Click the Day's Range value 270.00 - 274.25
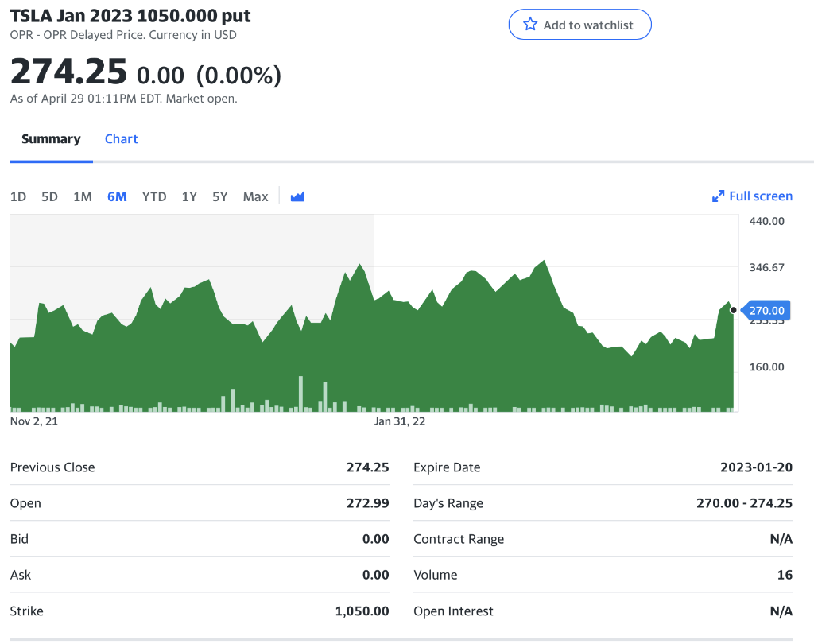Image resolution: width=814 pixels, height=644 pixels. [x=744, y=503]
